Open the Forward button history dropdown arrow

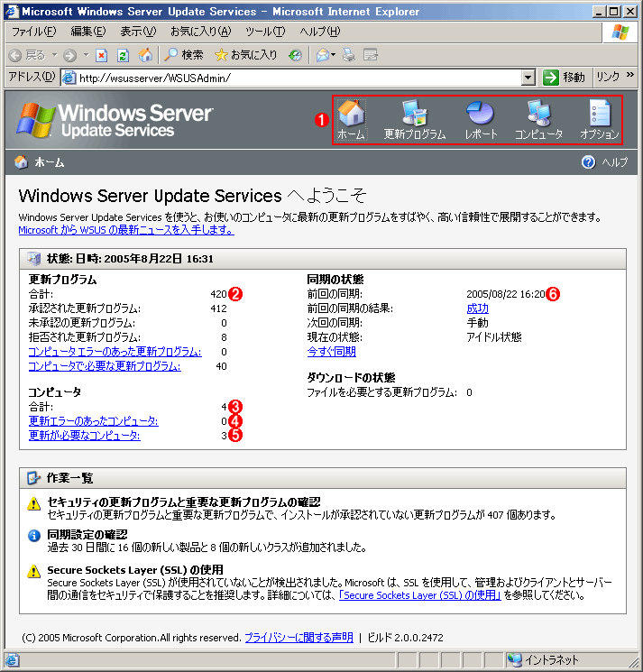[86, 55]
